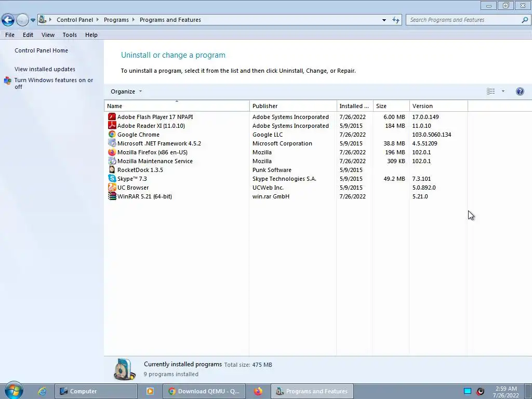532x399 pixels.
Task: Open the Windows Start orb
Action: coord(14,391)
